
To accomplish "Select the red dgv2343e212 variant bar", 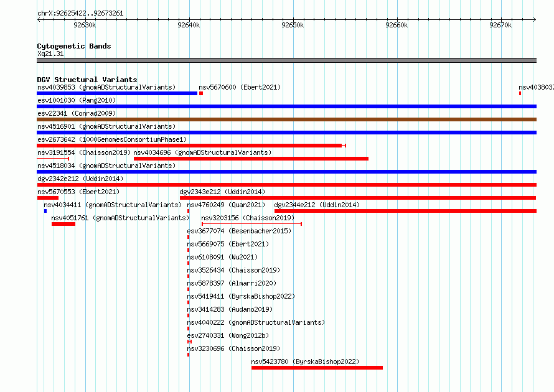I will pyautogui.click(x=359, y=198).
